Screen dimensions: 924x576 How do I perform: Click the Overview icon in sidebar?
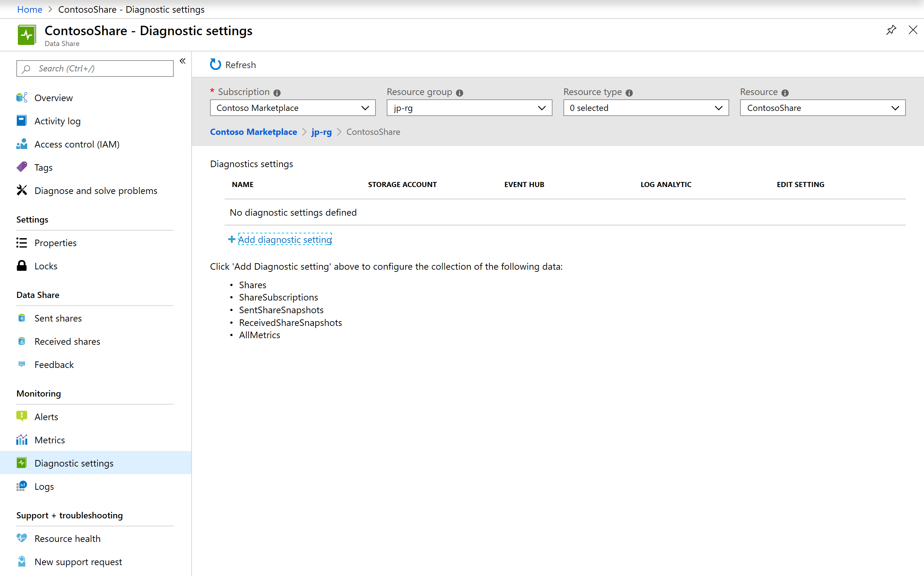click(x=22, y=98)
